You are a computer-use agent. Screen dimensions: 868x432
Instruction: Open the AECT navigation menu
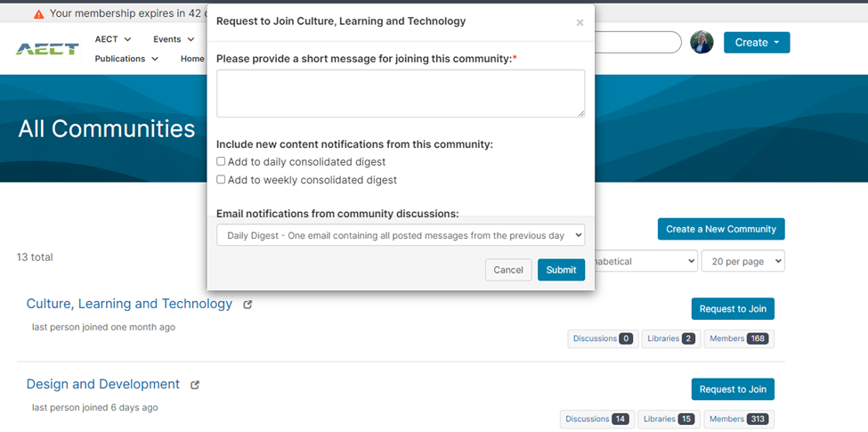[113, 39]
